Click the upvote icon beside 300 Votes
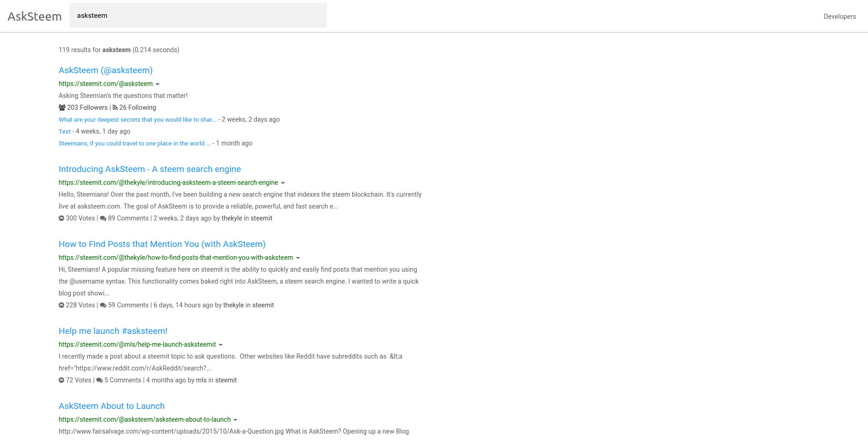The height and width of the screenshot is (440, 868). pos(61,218)
